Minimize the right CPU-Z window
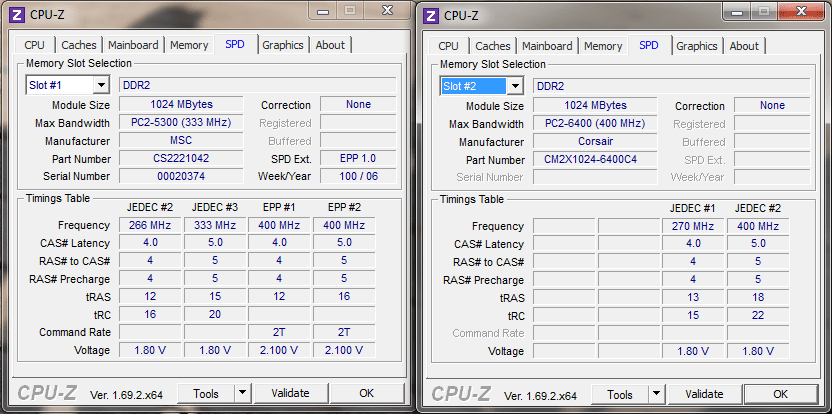Image resolution: width=832 pixels, height=414 pixels. click(737, 11)
